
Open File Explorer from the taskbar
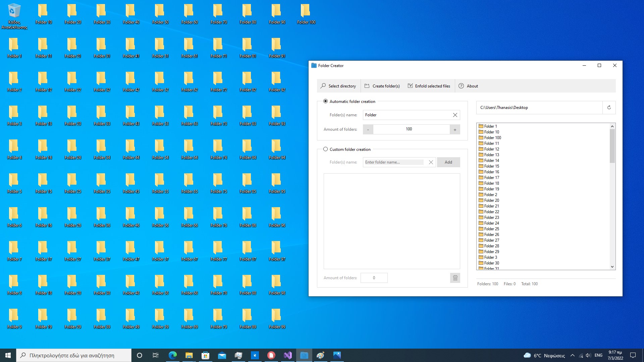189,355
